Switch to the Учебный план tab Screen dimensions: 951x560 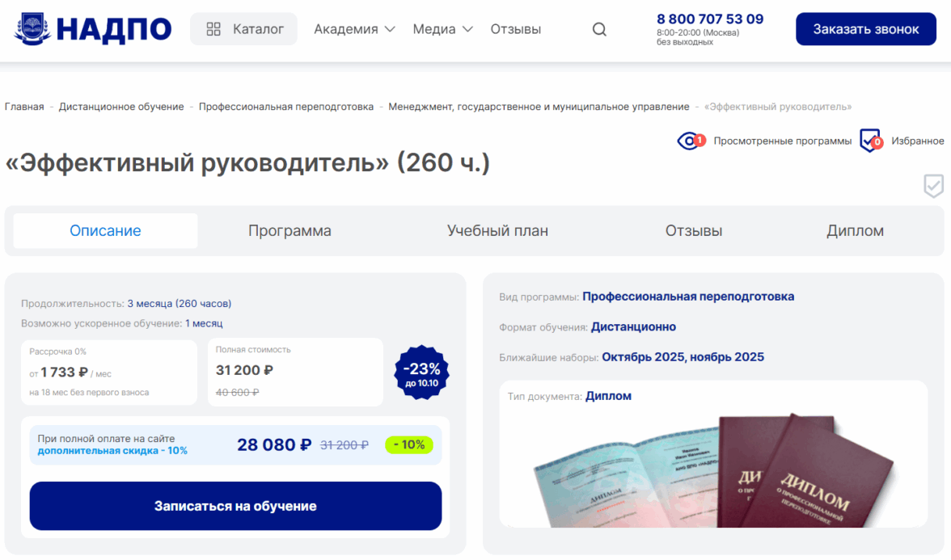point(497,231)
